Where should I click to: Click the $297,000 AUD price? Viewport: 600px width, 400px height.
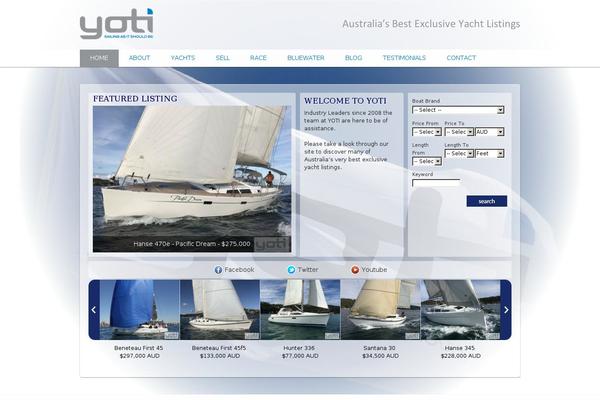point(140,356)
